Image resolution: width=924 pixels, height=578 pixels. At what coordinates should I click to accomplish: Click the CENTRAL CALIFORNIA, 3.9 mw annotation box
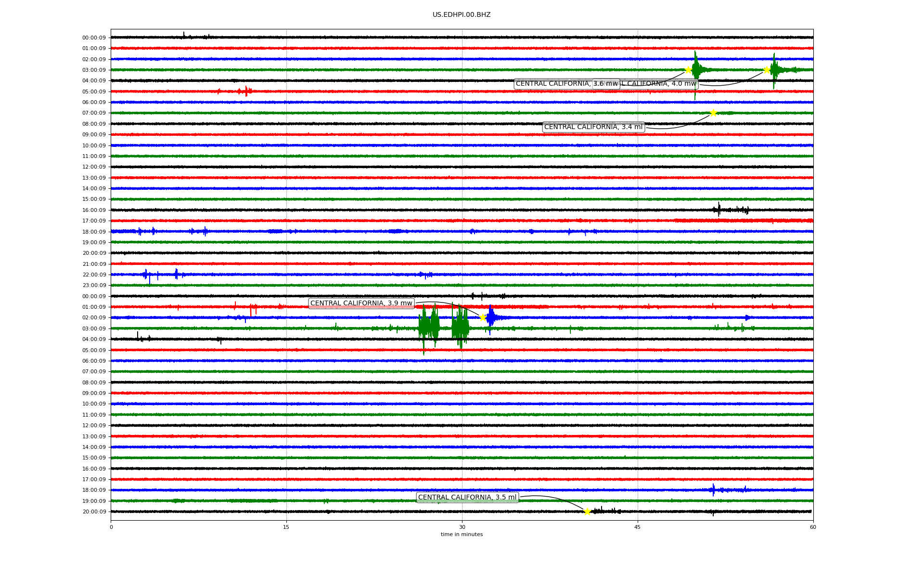pos(361,303)
